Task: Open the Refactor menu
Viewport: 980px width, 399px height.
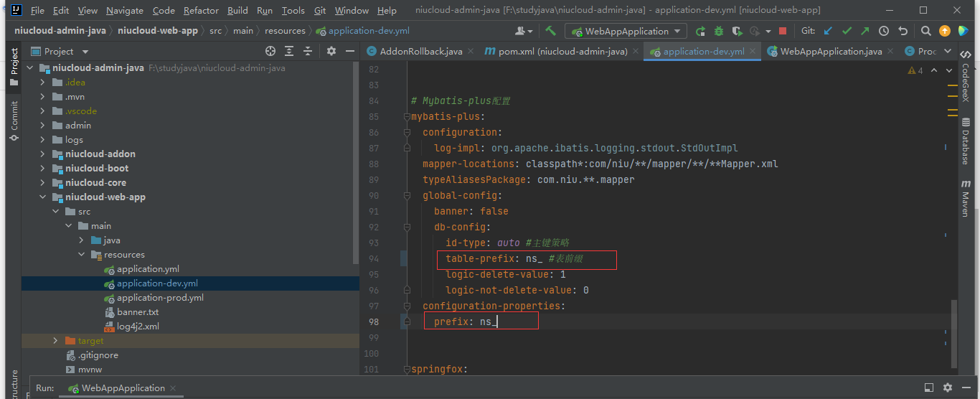Action: pyautogui.click(x=201, y=11)
